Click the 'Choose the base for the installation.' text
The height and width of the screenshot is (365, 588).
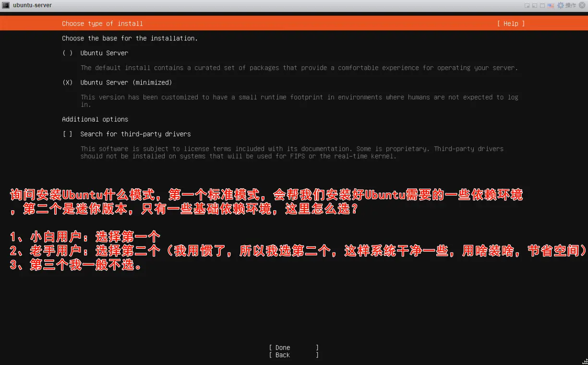(x=130, y=38)
